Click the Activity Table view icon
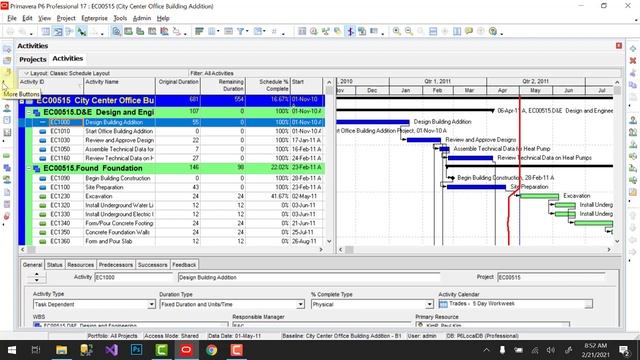This screenshot has width=640, height=360. (46, 31)
